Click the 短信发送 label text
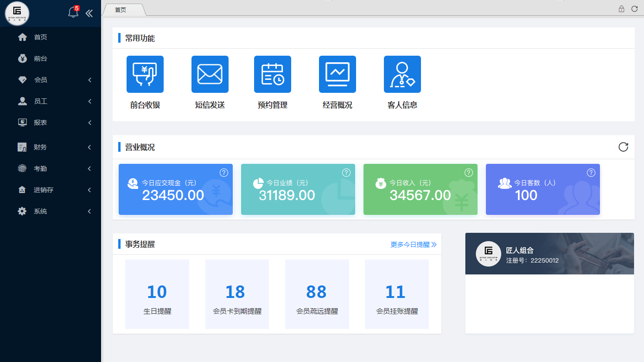Screen dimensions: 644x362 [x=210, y=105]
